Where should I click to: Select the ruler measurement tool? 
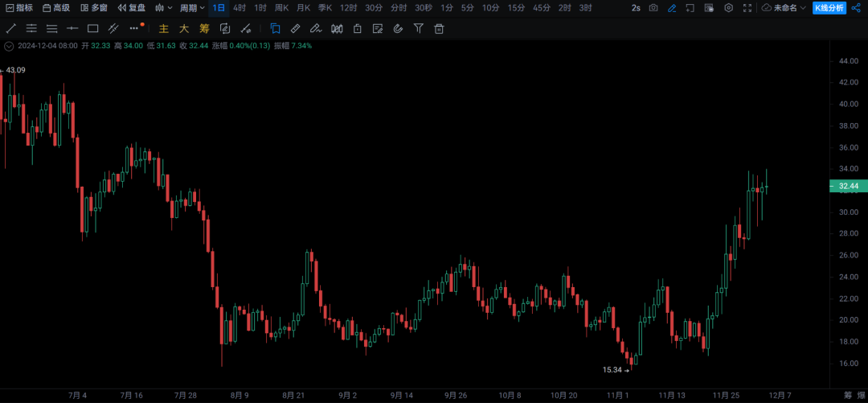point(295,28)
